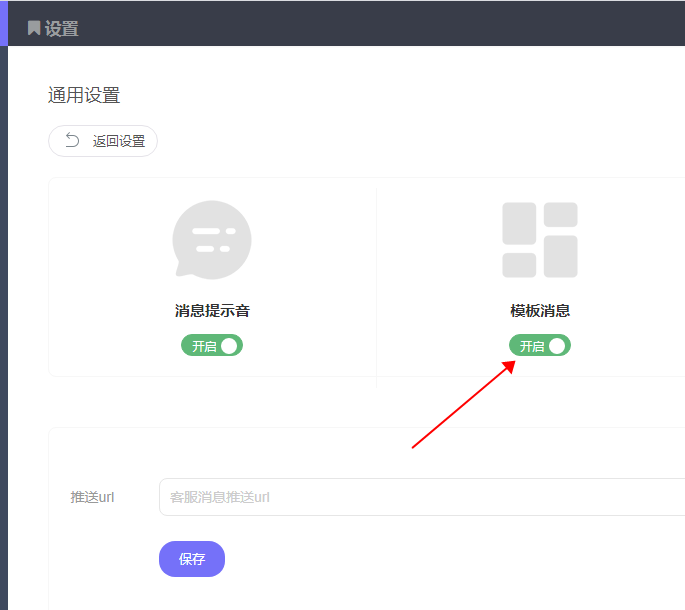Screen dimensions: 685x610
Task: Click the 通用设置 heading text
Action: 84,95
